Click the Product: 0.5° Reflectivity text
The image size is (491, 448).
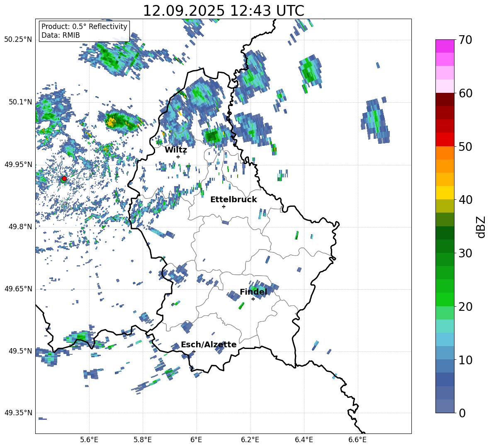coord(84,27)
